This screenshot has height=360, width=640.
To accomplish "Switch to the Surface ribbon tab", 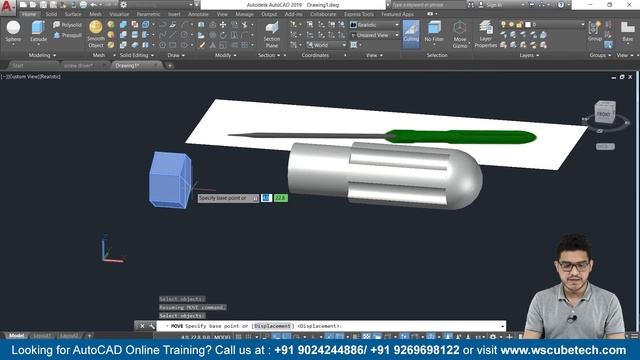I will coord(73,14).
